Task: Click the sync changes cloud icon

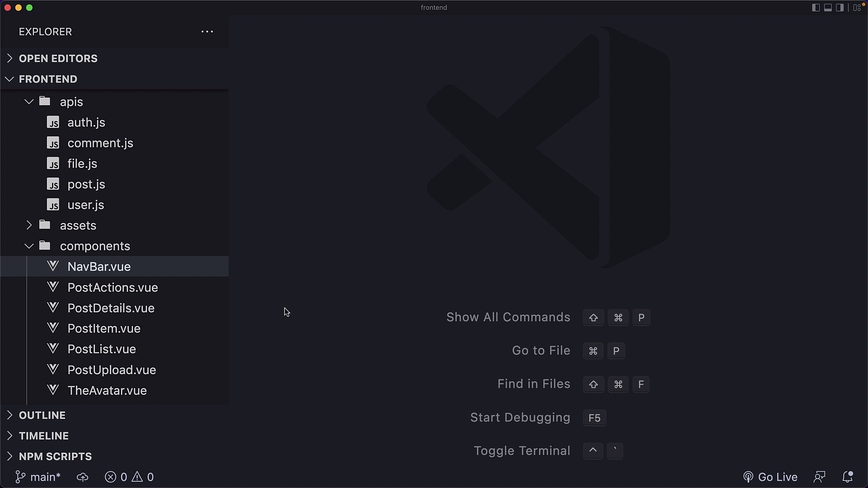Action: click(82, 477)
